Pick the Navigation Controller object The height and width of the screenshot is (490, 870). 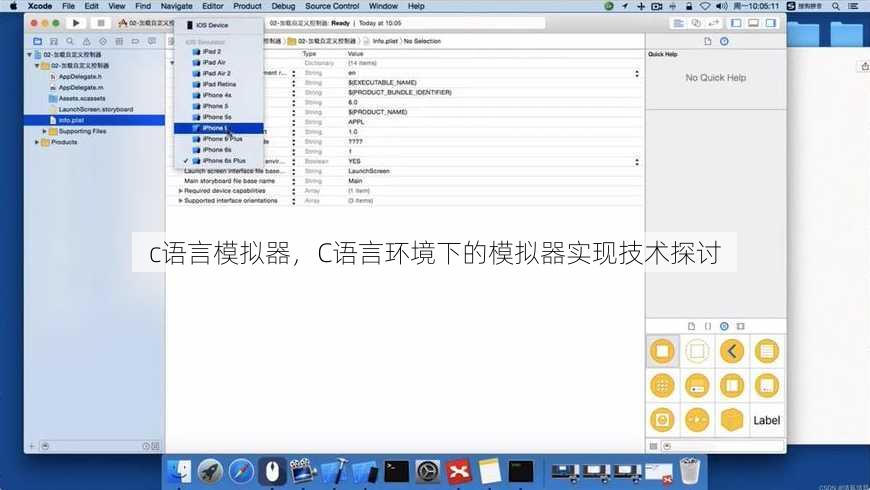pyautogui.click(x=732, y=351)
